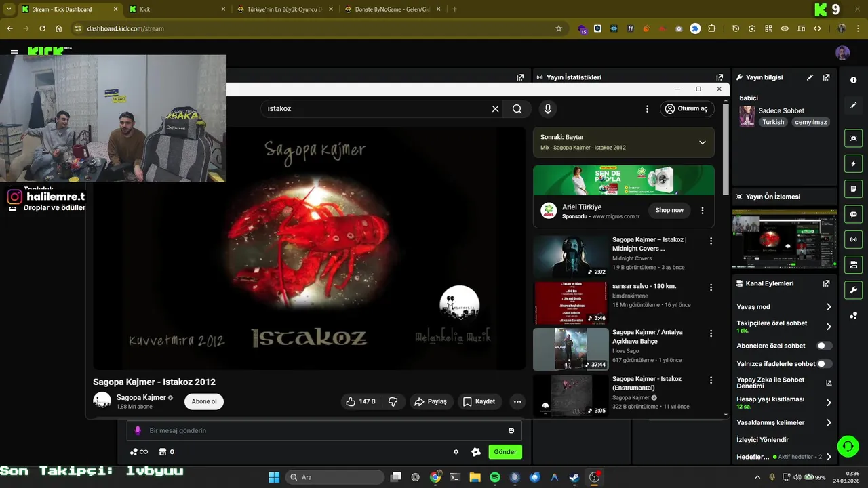This screenshot has height=488, width=868.
Task: Switch to Donate ByNoGame tab
Action: pos(393,9)
